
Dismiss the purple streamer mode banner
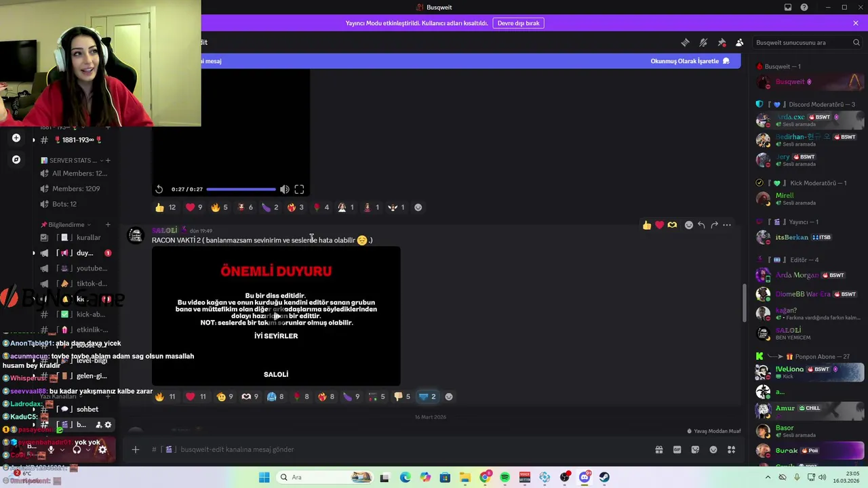click(856, 23)
